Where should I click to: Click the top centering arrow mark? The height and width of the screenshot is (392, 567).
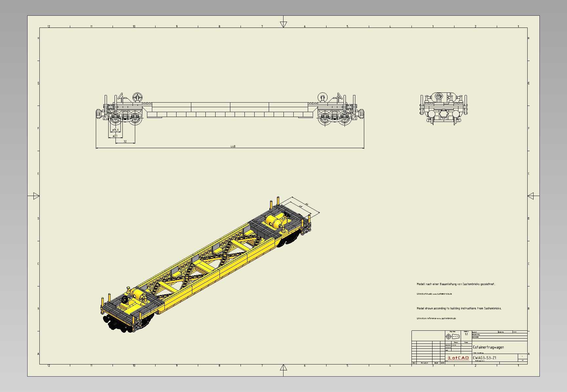point(283,24)
